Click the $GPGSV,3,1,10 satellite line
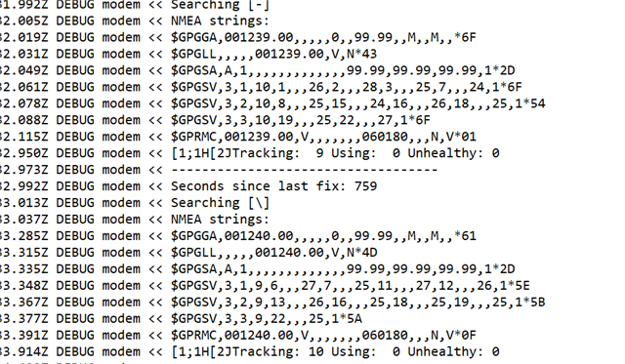The height and width of the screenshot is (364, 625). click(x=261, y=87)
